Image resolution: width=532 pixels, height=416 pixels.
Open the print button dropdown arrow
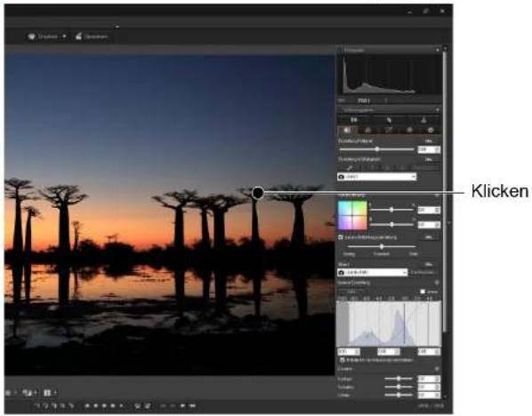pyautogui.click(x=64, y=36)
